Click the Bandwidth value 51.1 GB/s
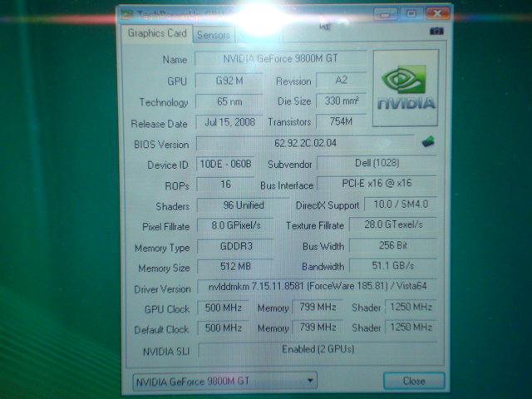Screen dimensions: 532x399 [x=393, y=266]
